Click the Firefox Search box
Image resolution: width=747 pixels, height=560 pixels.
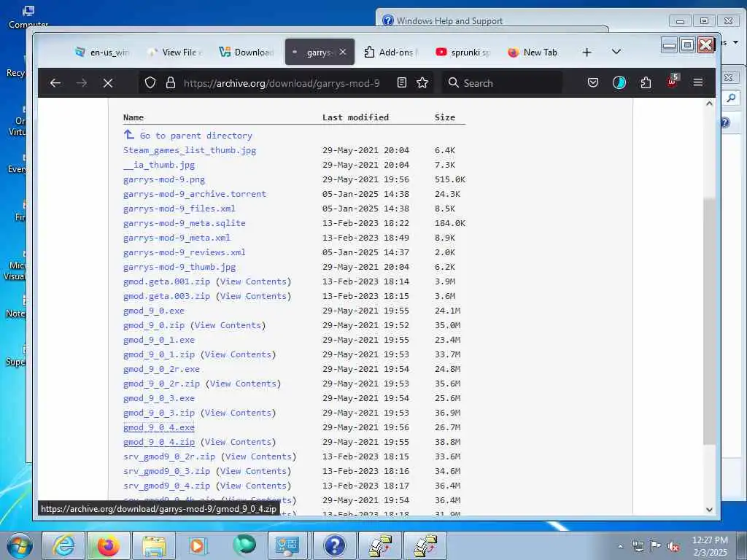[502, 83]
